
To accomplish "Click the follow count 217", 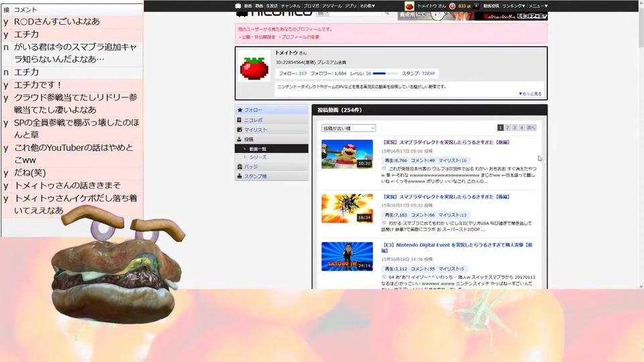I will (x=303, y=74).
